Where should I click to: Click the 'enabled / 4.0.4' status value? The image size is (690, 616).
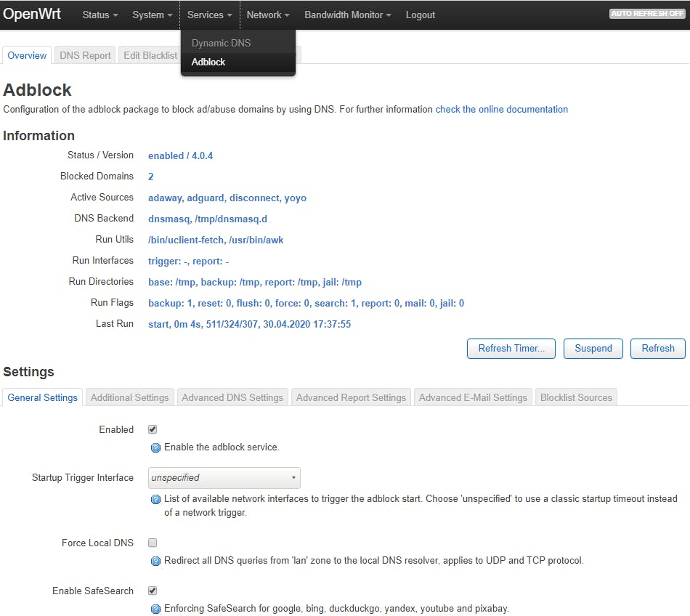180,155
